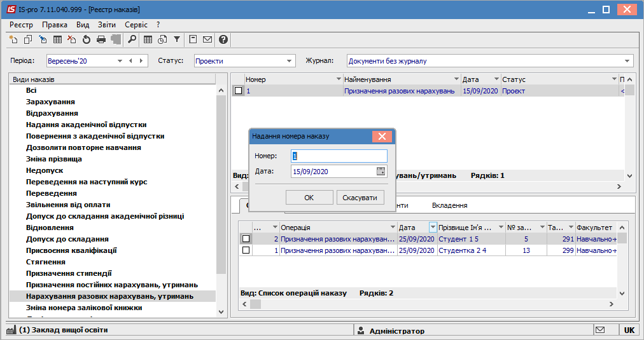644x340 pixels.
Task: Click the envelope mail toolbar icon
Action: tap(207, 39)
